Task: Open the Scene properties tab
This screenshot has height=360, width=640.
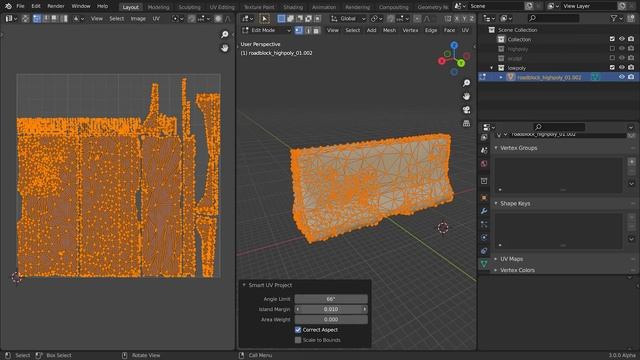Action: coord(484,151)
